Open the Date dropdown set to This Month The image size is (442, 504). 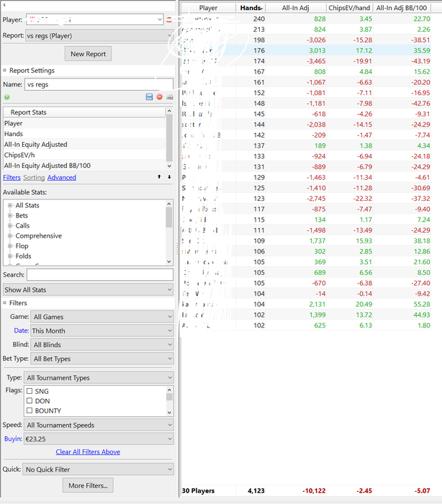coord(102,330)
